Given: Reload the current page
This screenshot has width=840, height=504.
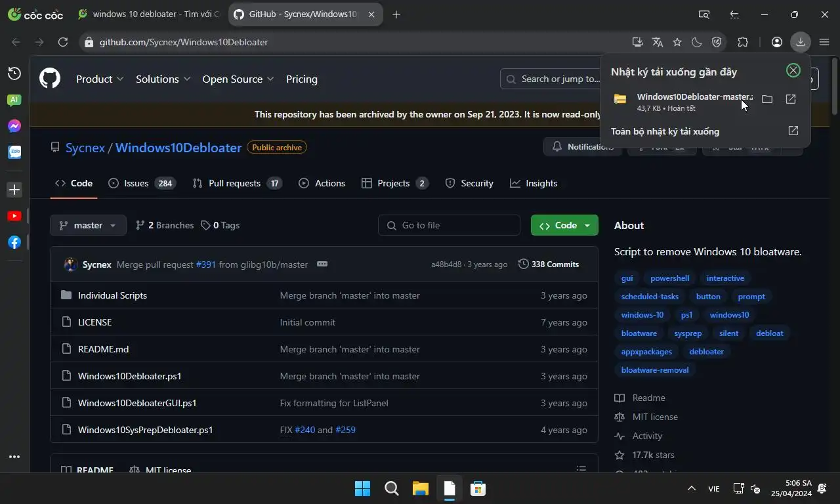Looking at the screenshot, I should 63,42.
